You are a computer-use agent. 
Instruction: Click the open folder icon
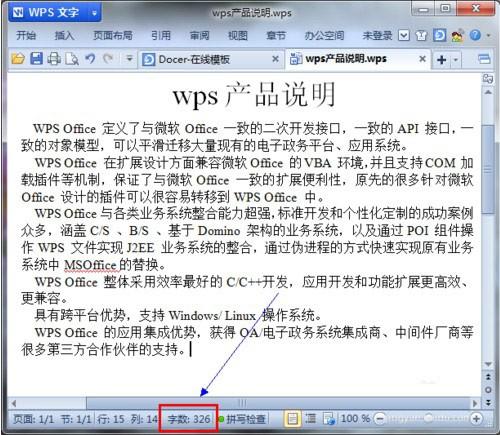point(18,59)
